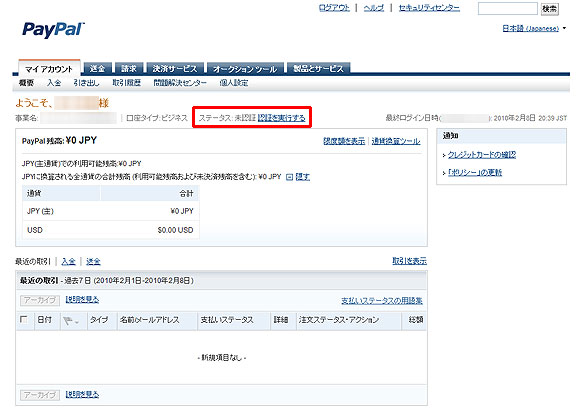
Task: Click the upper アーカイブ button
Action: 40,300
